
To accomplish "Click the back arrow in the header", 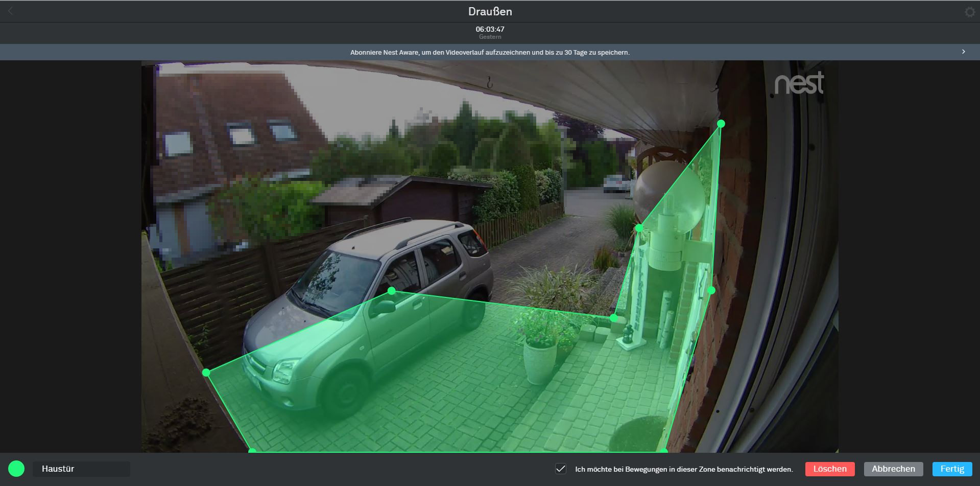I will point(10,11).
